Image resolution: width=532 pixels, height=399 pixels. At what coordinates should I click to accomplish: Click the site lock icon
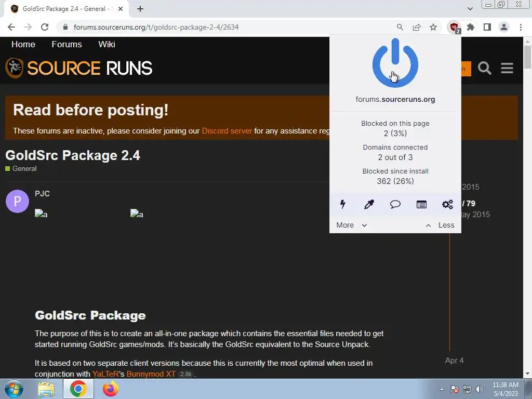coord(65,27)
